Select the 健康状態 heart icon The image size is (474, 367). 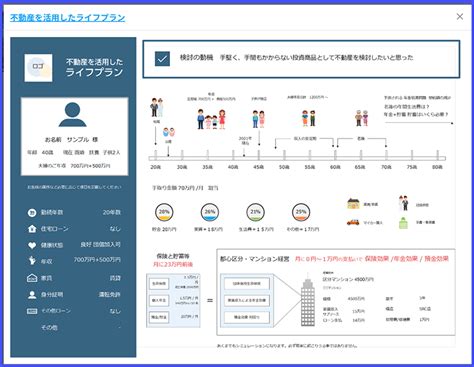click(32, 245)
